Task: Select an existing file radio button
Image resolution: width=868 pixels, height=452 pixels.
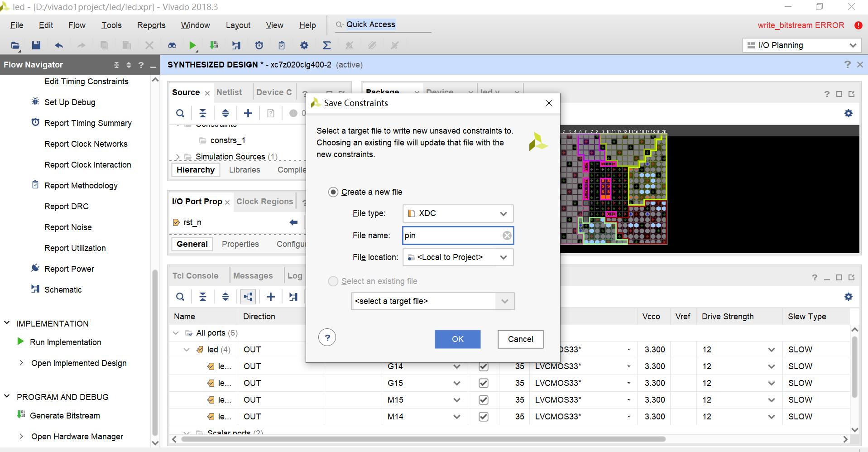Action: coord(333,281)
